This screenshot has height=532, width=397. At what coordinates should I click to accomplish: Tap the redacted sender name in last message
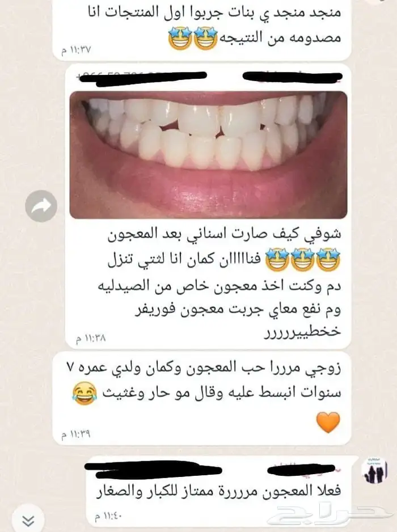click(x=305, y=470)
